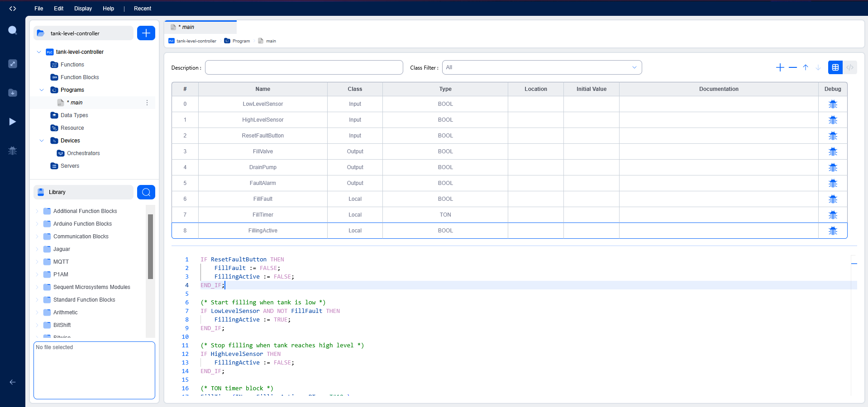The image size is (868, 407).
Task: Switch to the table view of variables
Action: (x=835, y=67)
